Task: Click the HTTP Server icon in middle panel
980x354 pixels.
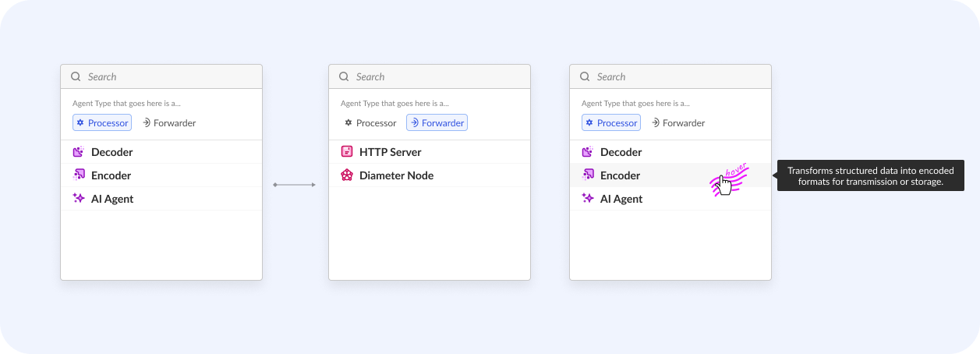Action: tap(347, 152)
